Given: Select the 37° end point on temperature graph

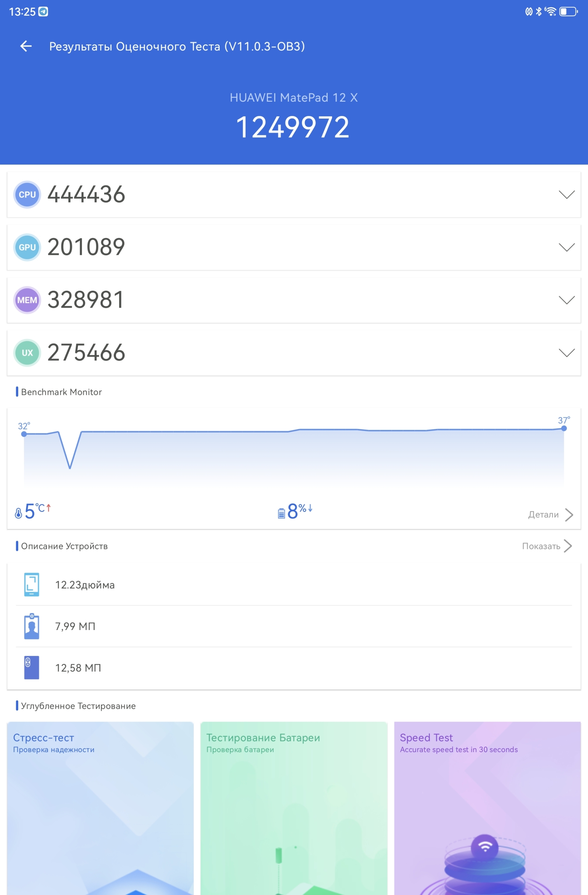Looking at the screenshot, I should coord(564,428).
